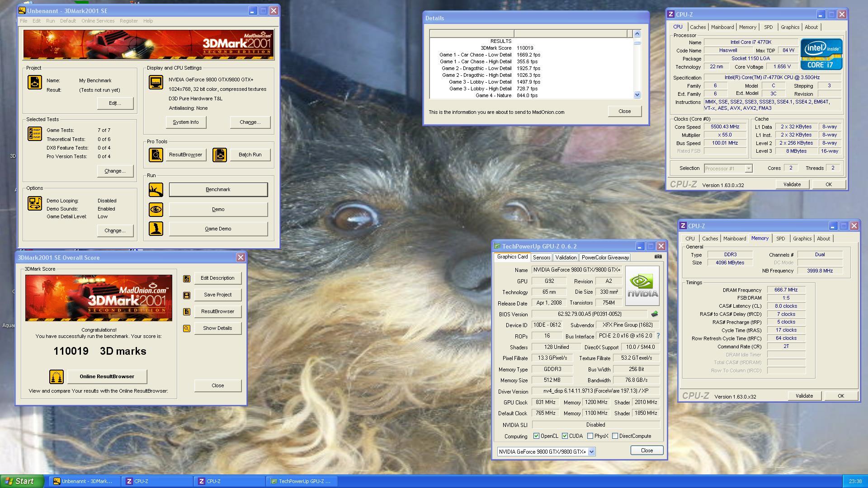Image resolution: width=868 pixels, height=488 pixels.
Task: Click the Options demo looping icon
Action: point(35,203)
